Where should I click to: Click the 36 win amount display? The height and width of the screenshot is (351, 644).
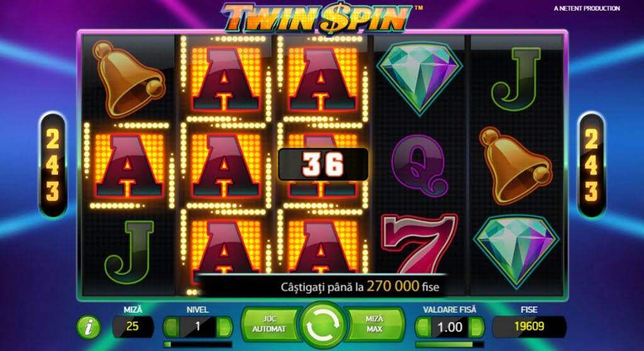(x=323, y=164)
